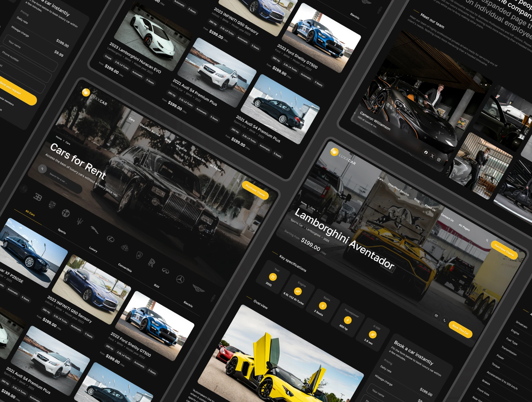The image size is (532, 402).
Task: Switch to the Sports category tab
Action: 62,231
